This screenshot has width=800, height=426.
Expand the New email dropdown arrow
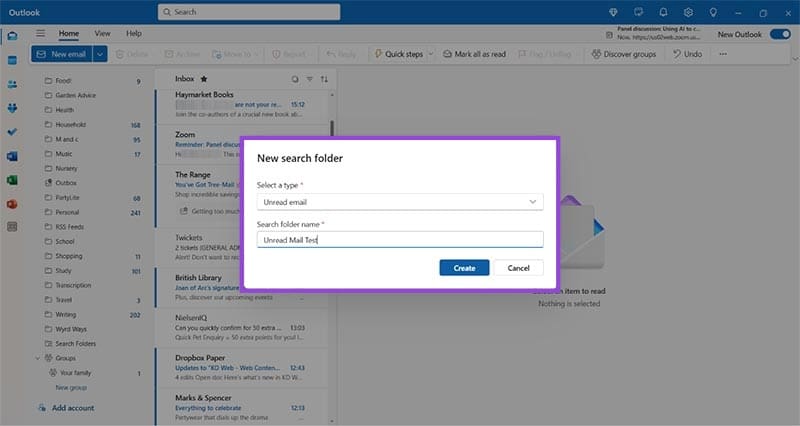pos(100,54)
